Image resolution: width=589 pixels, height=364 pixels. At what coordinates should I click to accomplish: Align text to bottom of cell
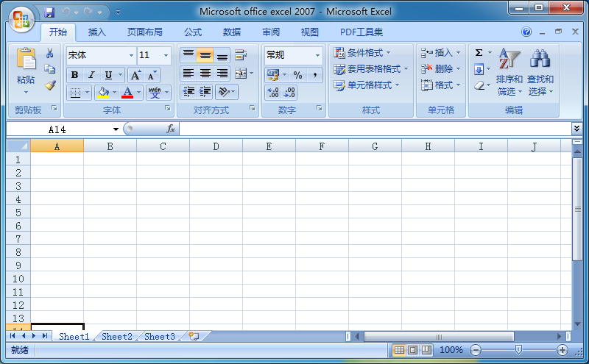tap(222, 55)
